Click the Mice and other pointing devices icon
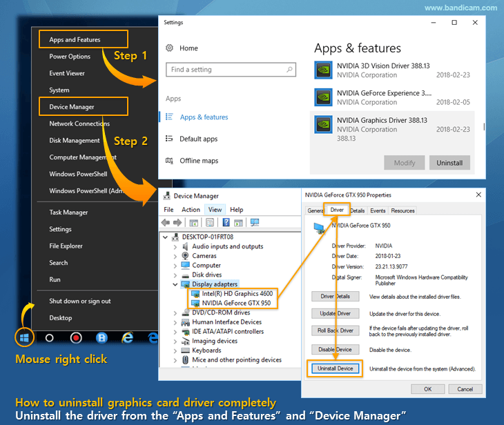The width and height of the screenshot is (504, 425). pos(185,359)
